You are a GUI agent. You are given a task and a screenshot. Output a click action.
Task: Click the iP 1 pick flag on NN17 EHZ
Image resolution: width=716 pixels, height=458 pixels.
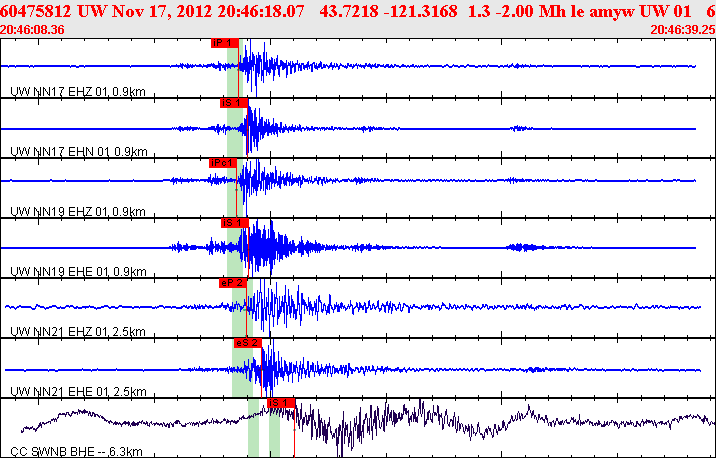click(x=225, y=43)
